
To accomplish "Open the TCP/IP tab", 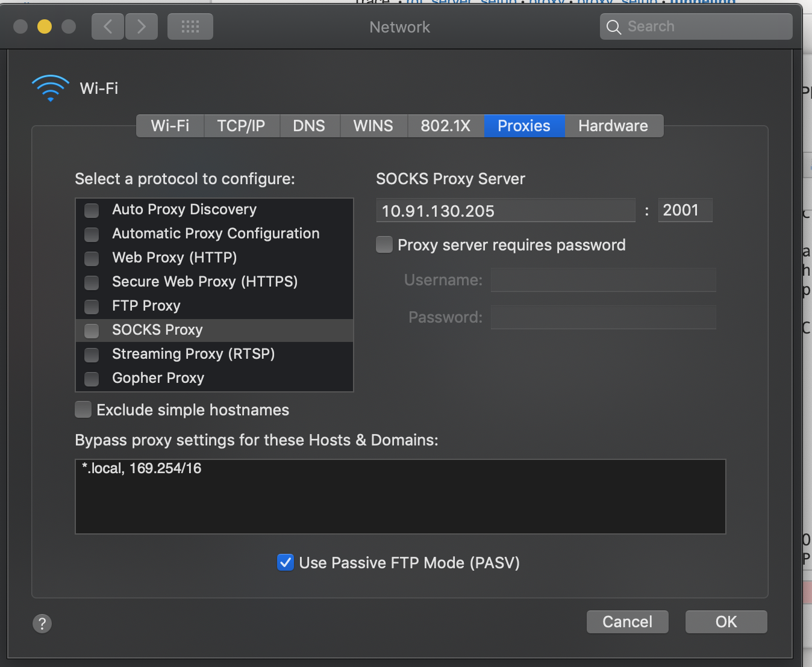I will click(241, 126).
